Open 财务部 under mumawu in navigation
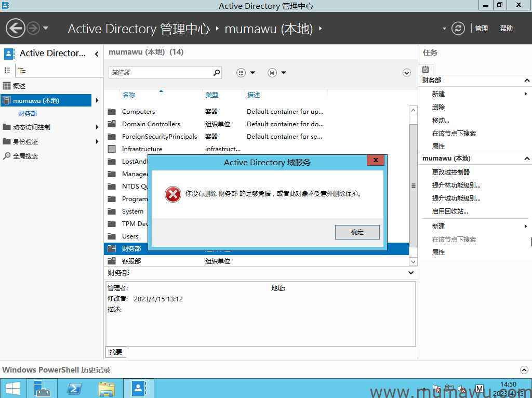 28,113
